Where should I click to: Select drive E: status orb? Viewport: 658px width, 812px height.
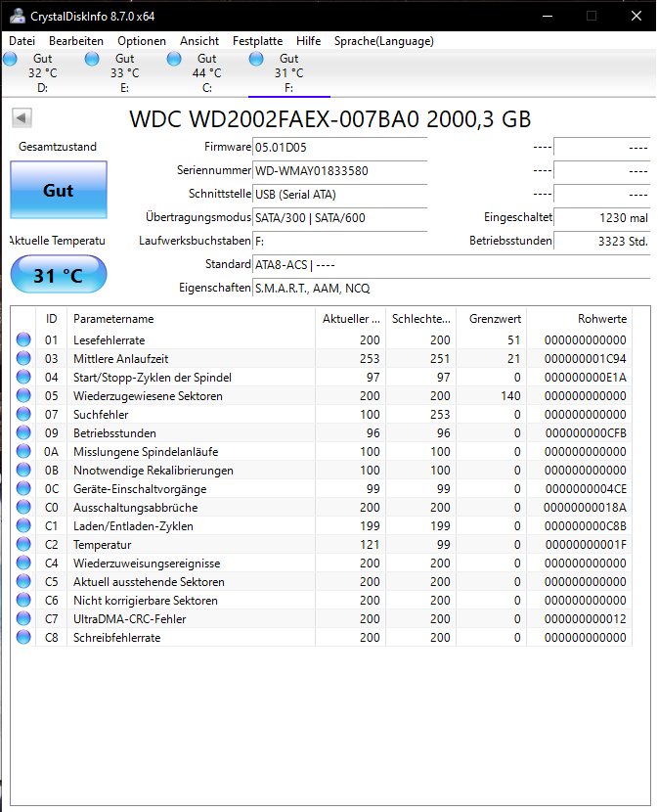click(x=92, y=59)
